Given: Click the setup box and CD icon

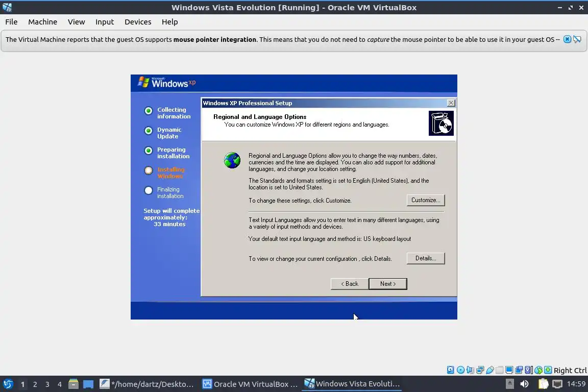Looking at the screenshot, I should 441,123.
